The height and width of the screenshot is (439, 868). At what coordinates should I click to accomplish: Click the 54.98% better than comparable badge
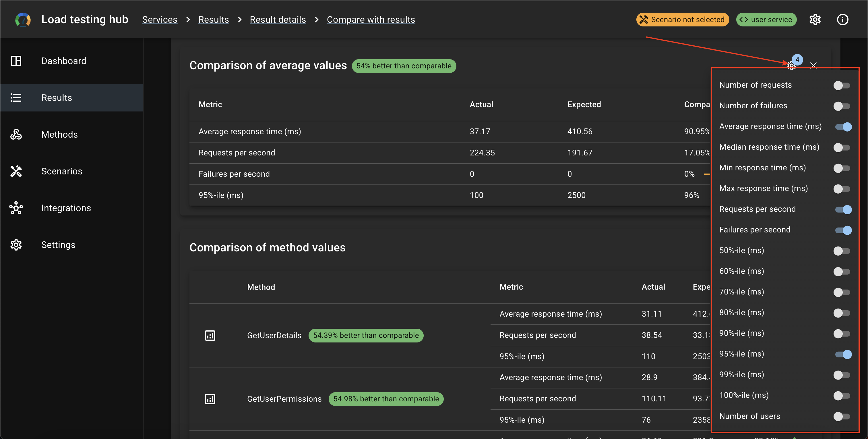[x=386, y=399]
